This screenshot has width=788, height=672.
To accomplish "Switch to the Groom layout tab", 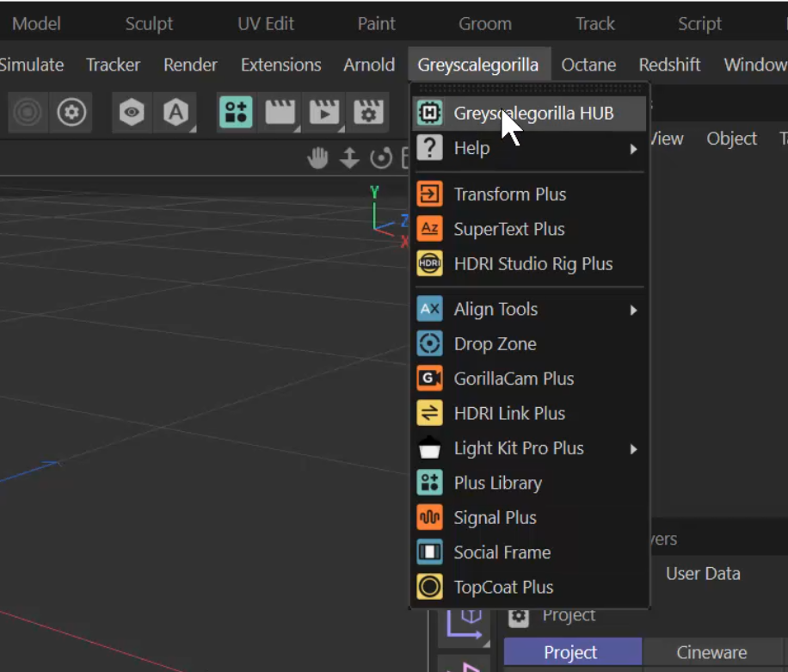I will (485, 23).
